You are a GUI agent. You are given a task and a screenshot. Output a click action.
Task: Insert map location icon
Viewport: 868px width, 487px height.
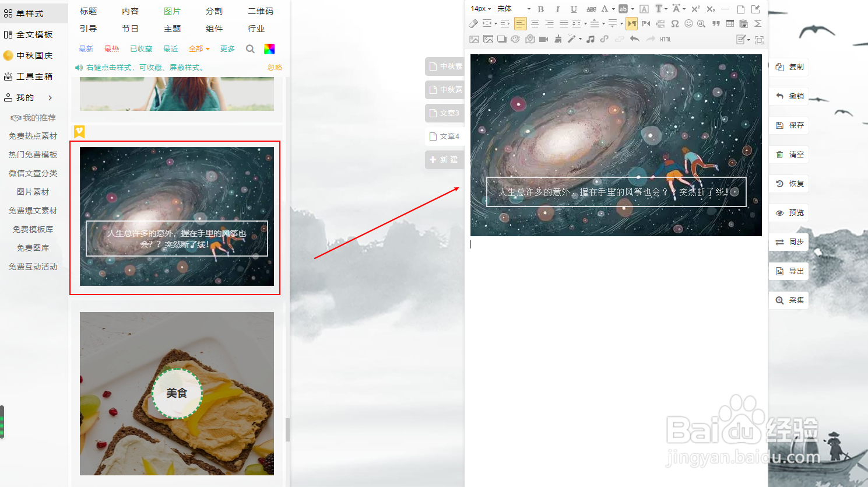point(530,39)
